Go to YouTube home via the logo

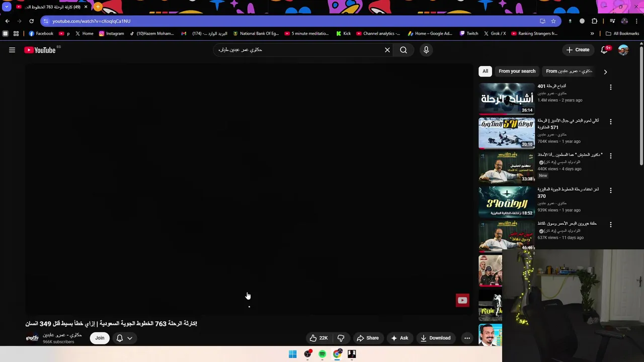coord(40,50)
